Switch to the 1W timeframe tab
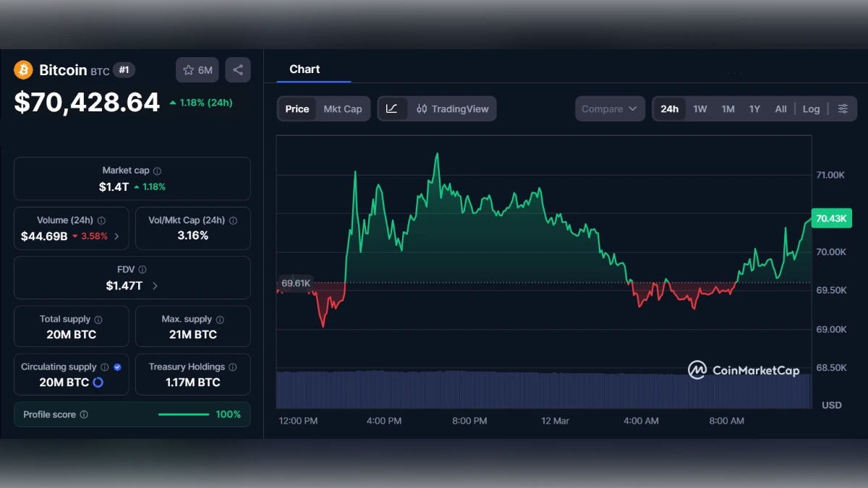The height and width of the screenshot is (488, 868). (699, 108)
